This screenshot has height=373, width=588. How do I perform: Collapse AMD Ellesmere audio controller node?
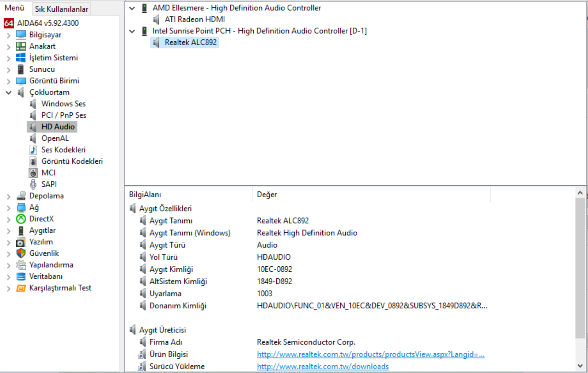pos(132,8)
